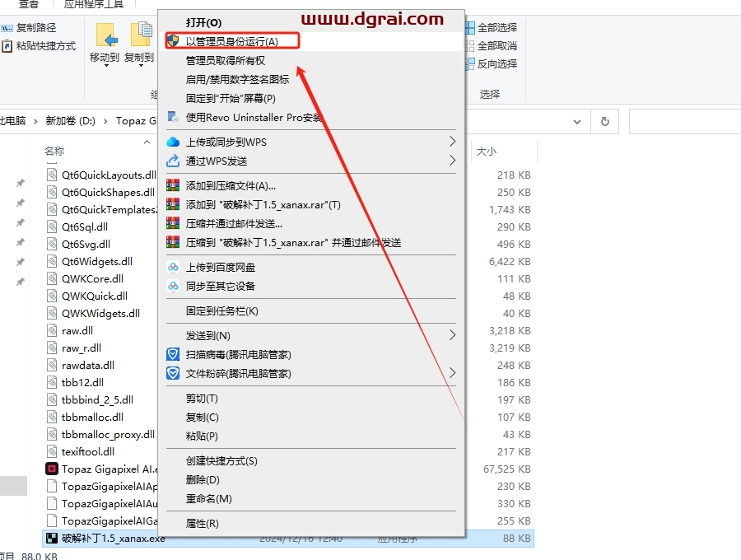
Task: Click Tencent shield icon beside 文件粉碎
Action: click(173, 373)
